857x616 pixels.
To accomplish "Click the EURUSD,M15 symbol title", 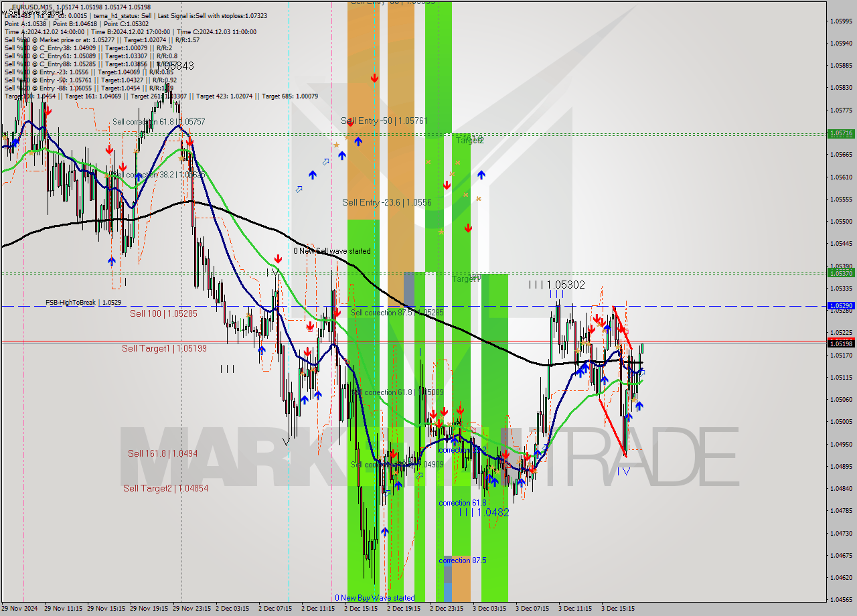I will pos(32,7).
